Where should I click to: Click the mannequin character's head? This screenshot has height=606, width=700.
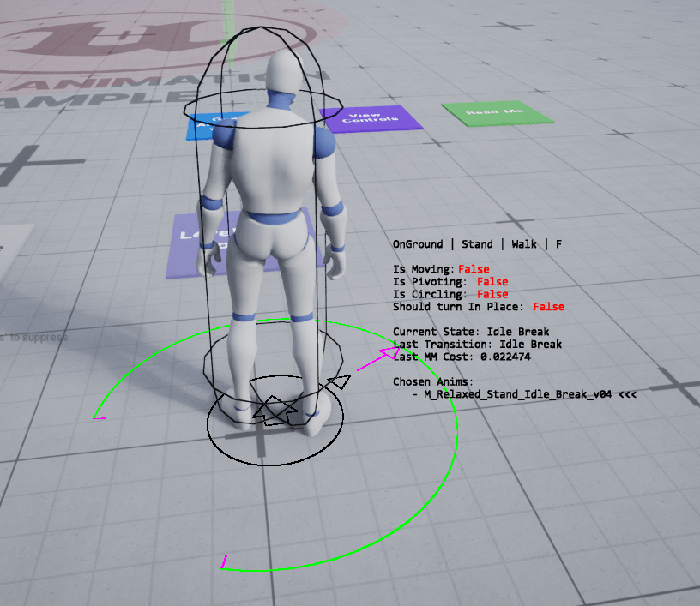coord(286,70)
